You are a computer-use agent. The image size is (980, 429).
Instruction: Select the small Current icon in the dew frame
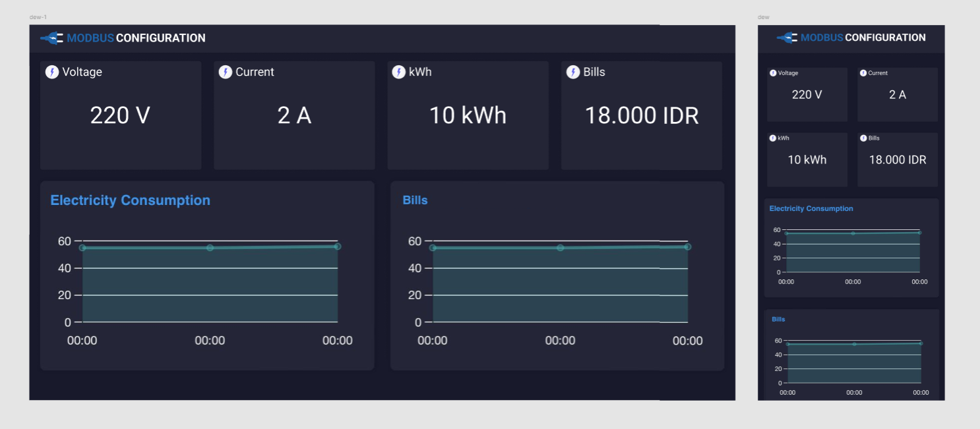tap(863, 73)
